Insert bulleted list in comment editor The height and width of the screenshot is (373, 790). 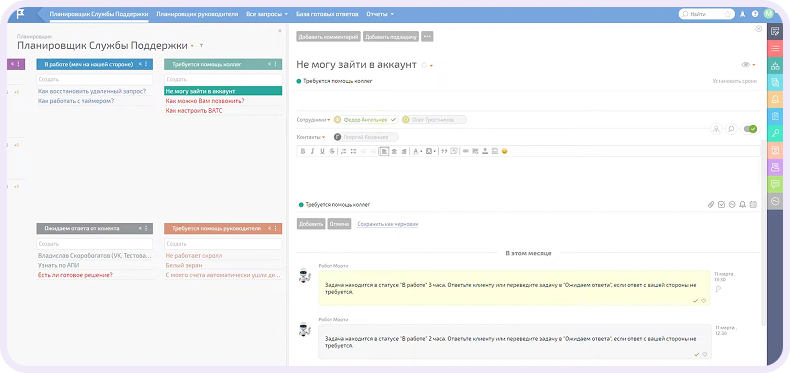click(353, 151)
